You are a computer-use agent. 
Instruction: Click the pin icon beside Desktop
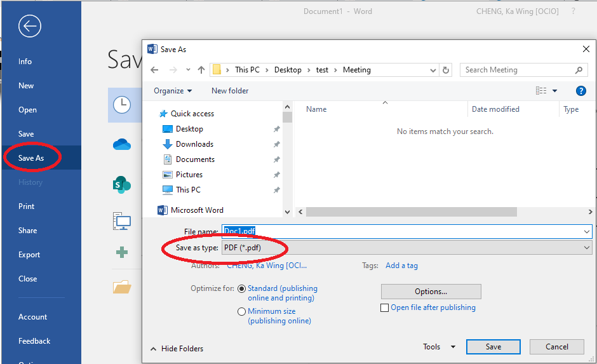[276, 129]
